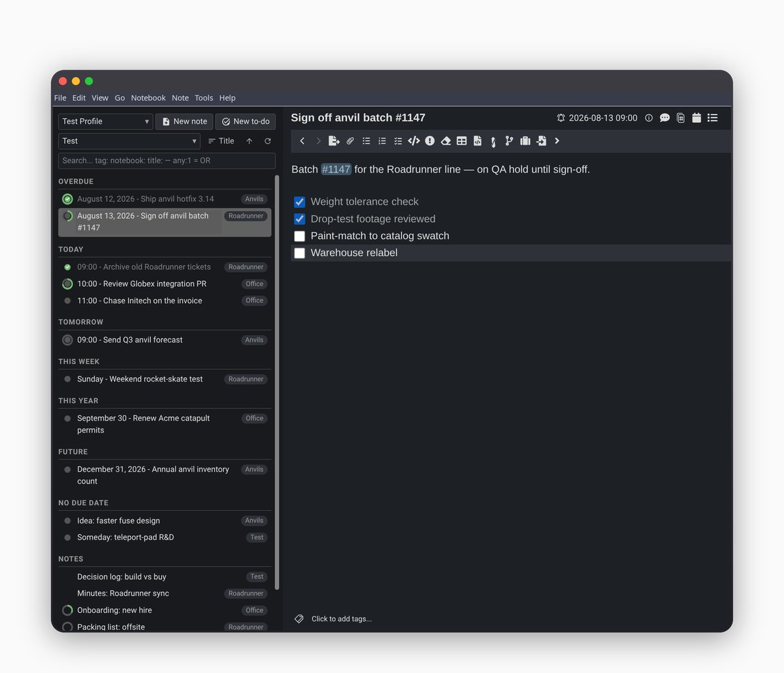784x673 pixels.
Task: Open note properties via info icon
Action: (x=649, y=118)
